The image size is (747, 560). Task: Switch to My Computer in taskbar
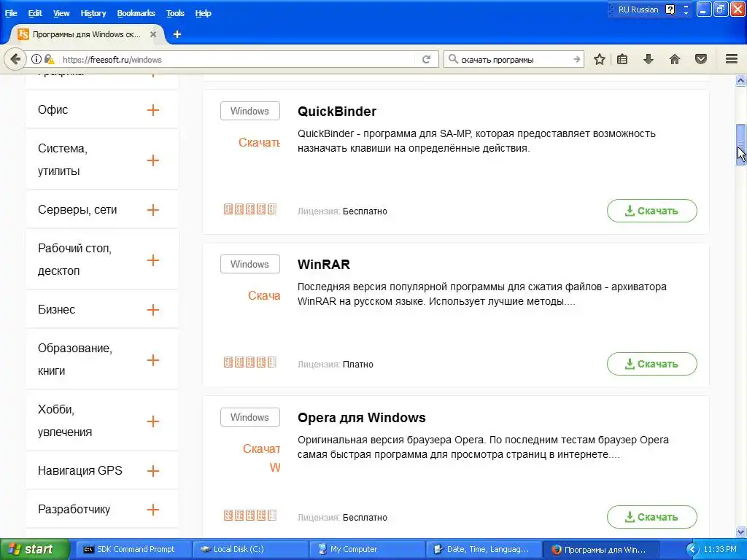click(x=367, y=550)
